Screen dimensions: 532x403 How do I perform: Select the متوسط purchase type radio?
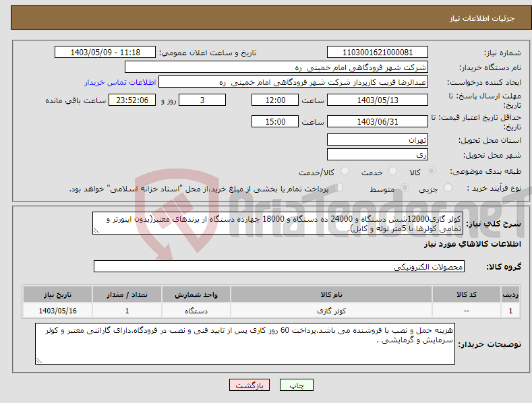(405, 188)
